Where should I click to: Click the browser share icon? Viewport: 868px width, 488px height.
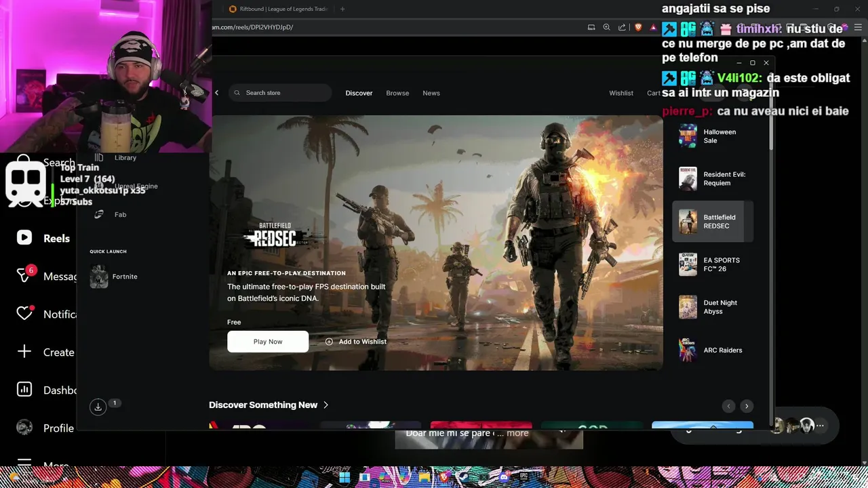622,27
